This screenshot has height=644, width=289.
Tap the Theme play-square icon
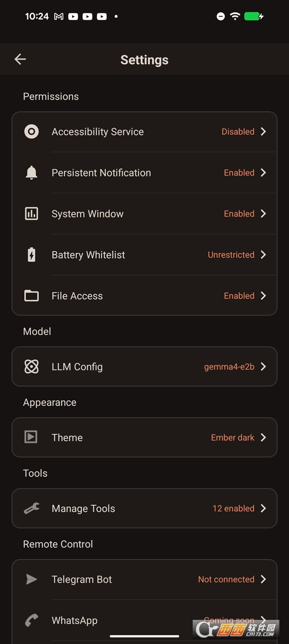(31, 438)
